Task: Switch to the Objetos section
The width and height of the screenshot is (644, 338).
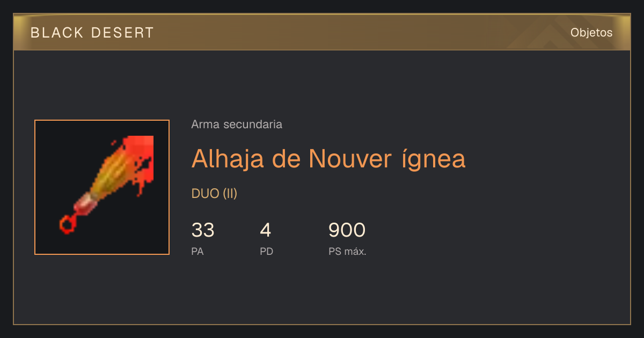Action: [591, 32]
